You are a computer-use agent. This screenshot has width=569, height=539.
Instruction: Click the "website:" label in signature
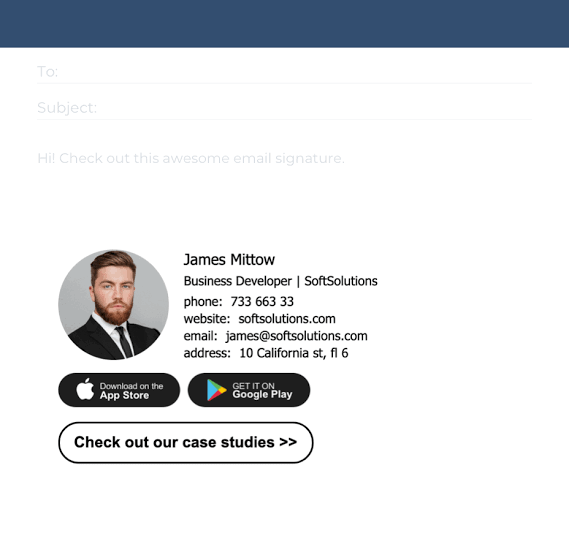coord(207,319)
